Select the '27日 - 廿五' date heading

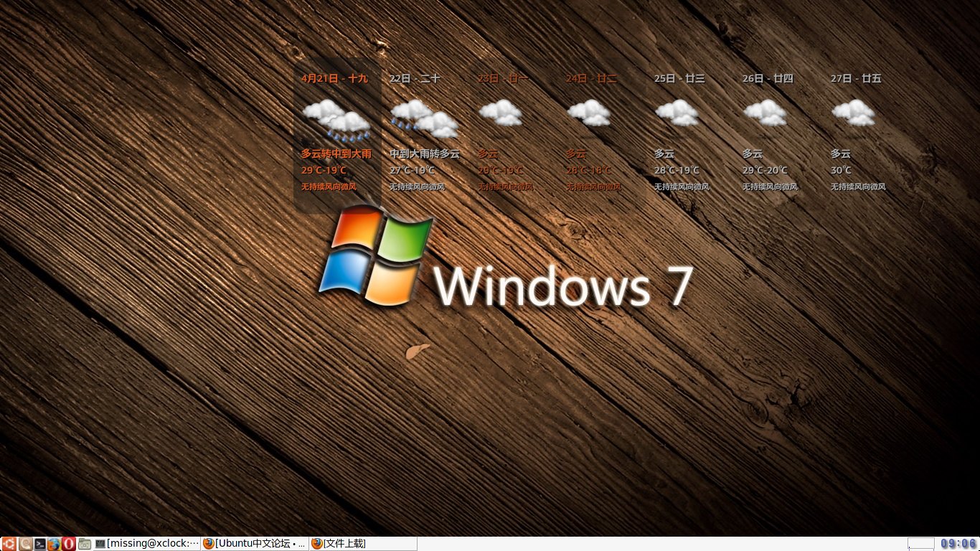pyautogui.click(x=856, y=78)
